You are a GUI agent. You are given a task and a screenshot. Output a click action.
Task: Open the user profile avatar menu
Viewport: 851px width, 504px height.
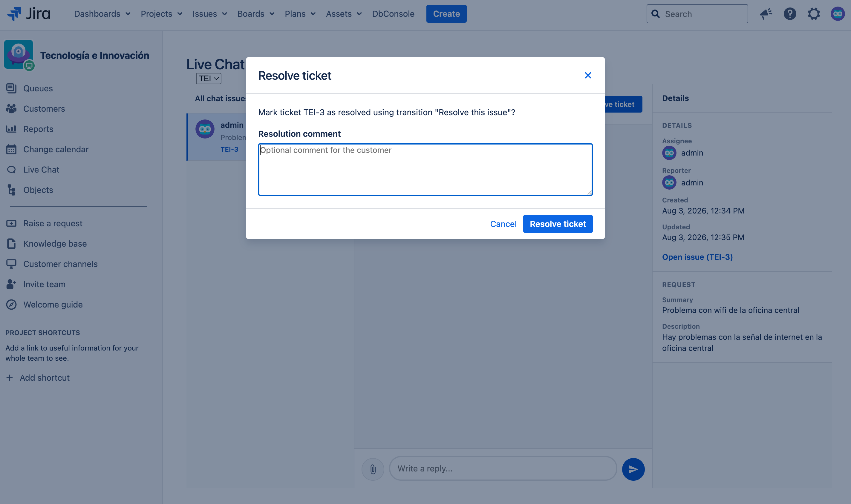pyautogui.click(x=838, y=14)
